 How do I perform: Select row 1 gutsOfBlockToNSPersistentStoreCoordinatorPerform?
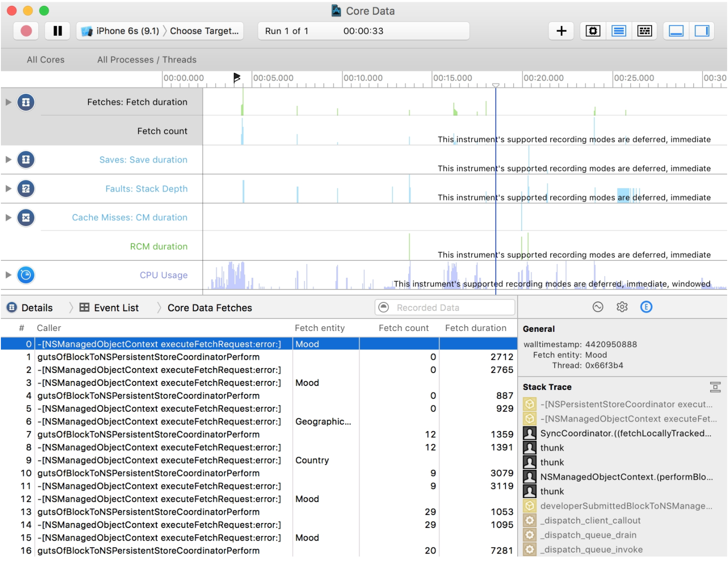(x=259, y=357)
